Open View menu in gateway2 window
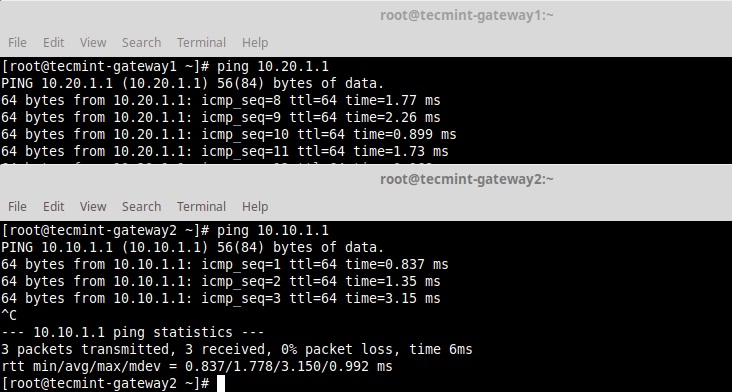732x392 pixels. coord(93,206)
